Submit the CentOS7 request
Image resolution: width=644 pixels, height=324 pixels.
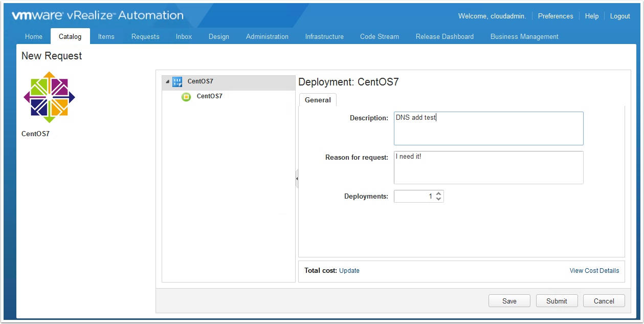click(x=557, y=301)
